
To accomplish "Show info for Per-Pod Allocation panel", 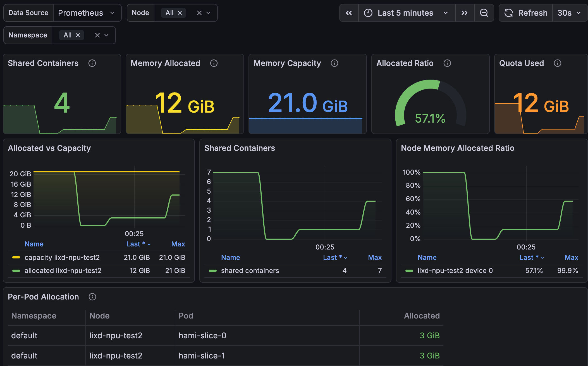I will (x=92, y=297).
